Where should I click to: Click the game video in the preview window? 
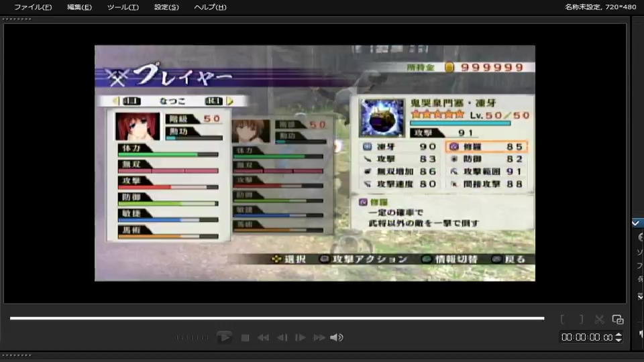click(x=315, y=163)
